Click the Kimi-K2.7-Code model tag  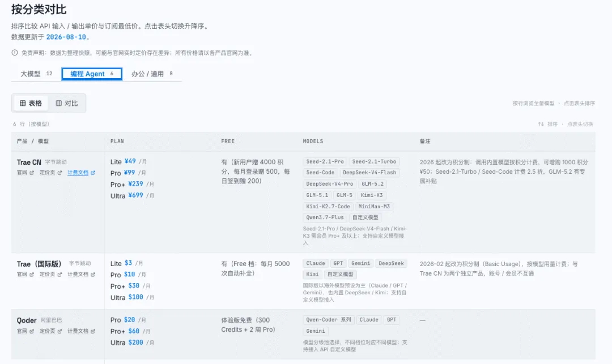tap(328, 207)
